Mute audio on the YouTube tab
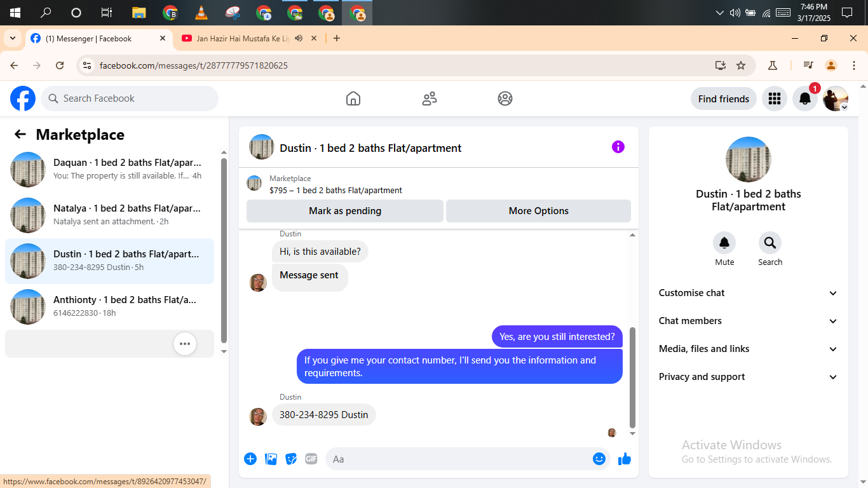The image size is (868, 488). (x=299, y=38)
